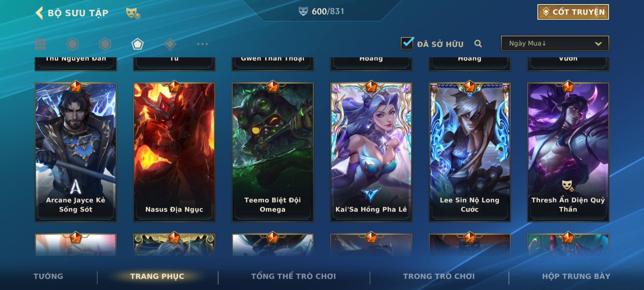Choose the Teemo Biệt Đội Omega card
644x290 pixels.
[x=273, y=152]
